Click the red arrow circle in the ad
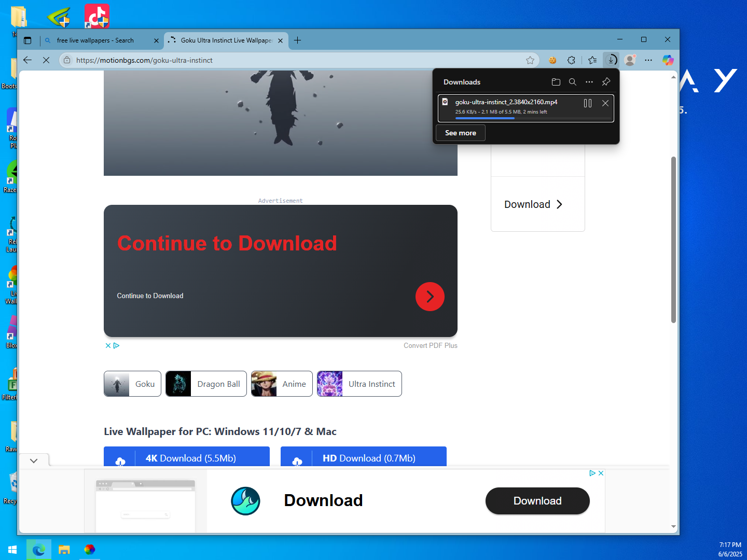This screenshot has width=747, height=560. click(x=430, y=297)
